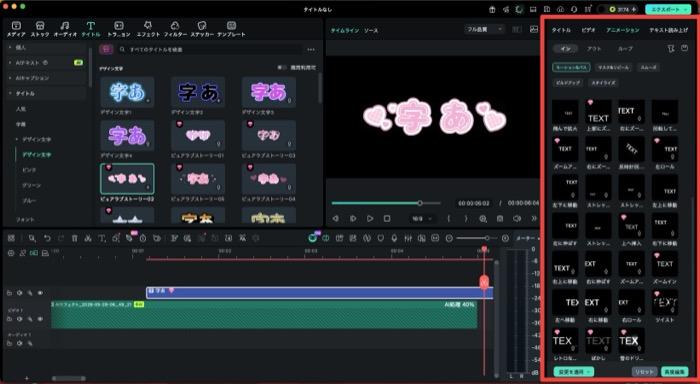This screenshot has width=700, height=384.
Task: Click the すべてのタイトルを検索 search field
Action: click(210, 50)
